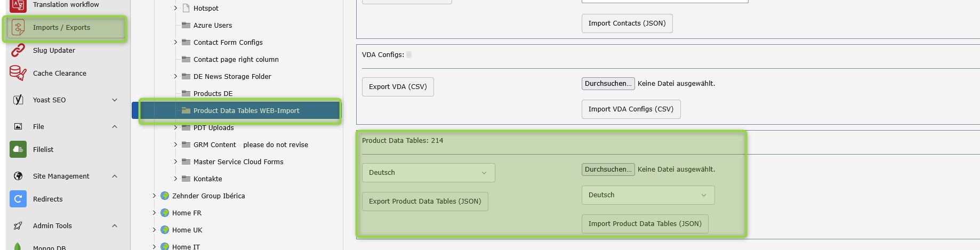Image resolution: width=980 pixels, height=250 pixels.
Task: Expand the Yoast SEO group chevron
Action: pos(115,100)
